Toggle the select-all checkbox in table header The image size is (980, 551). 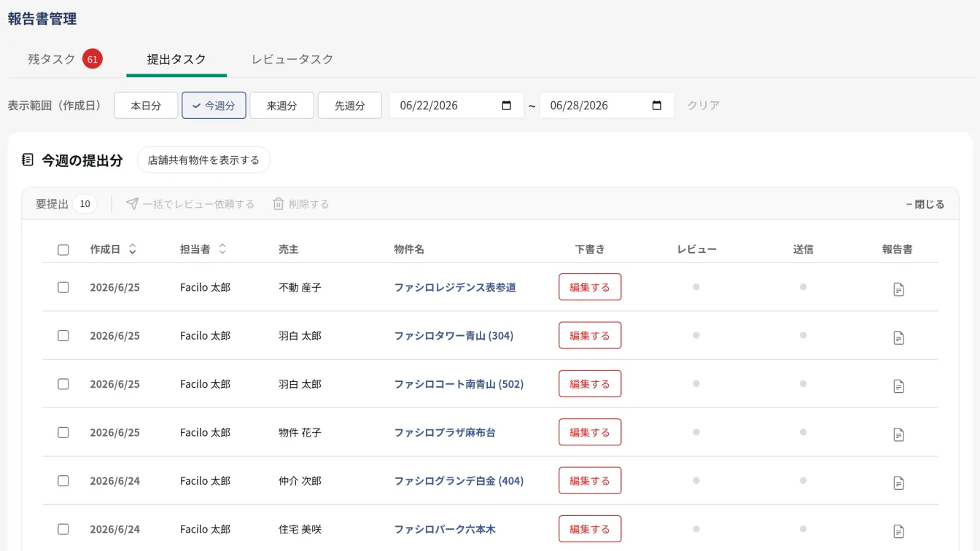63,250
